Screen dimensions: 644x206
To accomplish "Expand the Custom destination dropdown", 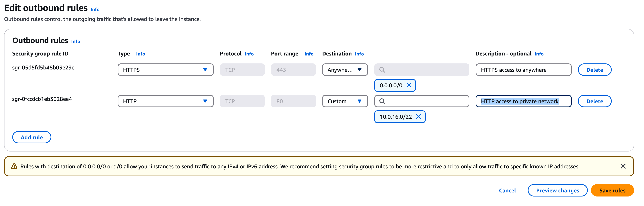I will (345, 101).
